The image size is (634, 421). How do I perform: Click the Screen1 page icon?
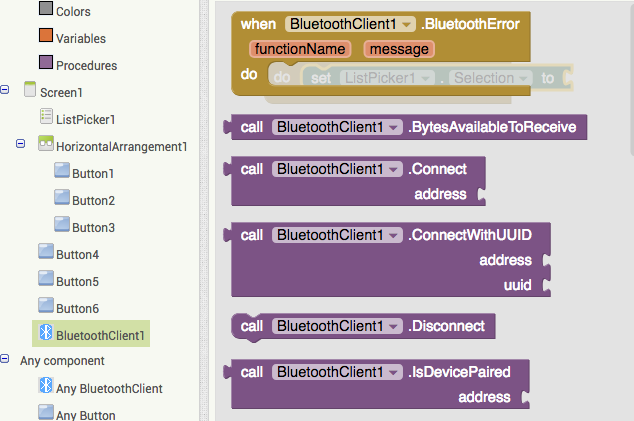pos(29,91)
